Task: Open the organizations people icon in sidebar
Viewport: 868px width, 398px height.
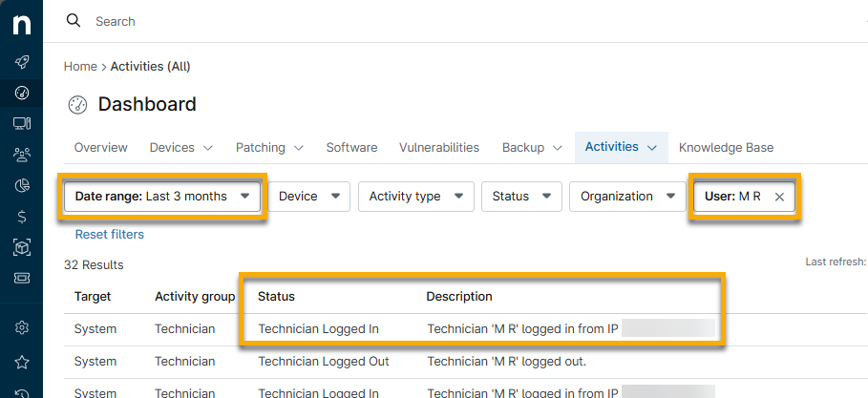Action: (x=21, y=154)
